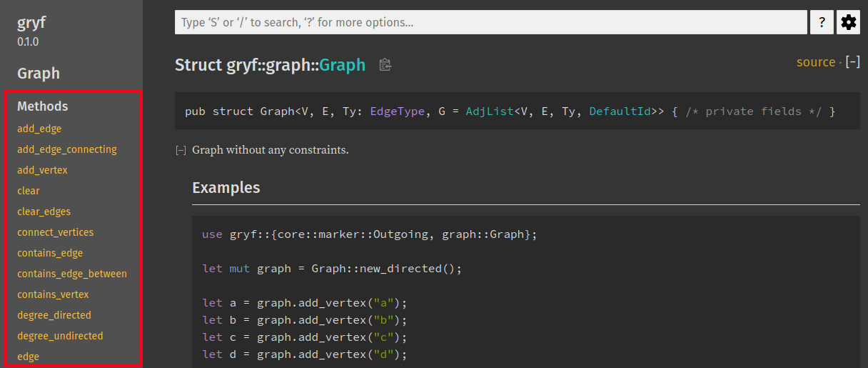Click the '/* private fields */' comment

753,111
